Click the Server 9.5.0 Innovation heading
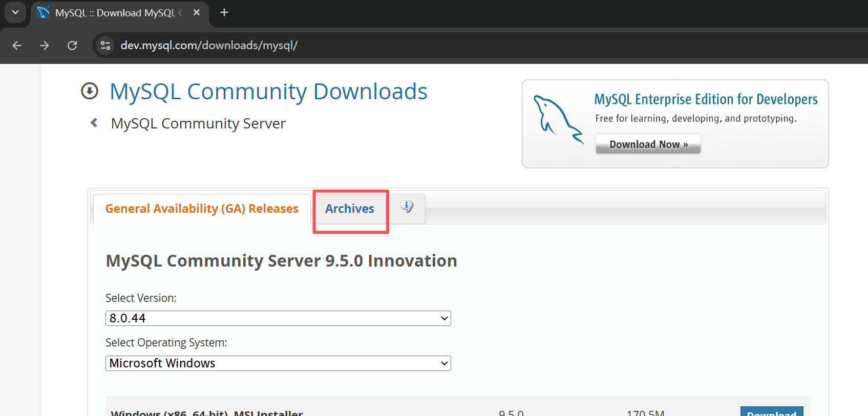Screen dimensions: 868x416 tap(281, 261)
